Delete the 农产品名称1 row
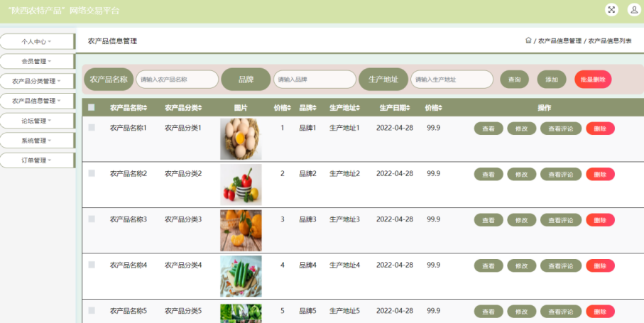This screenshot has width=644, height=323. pos(601,128)
